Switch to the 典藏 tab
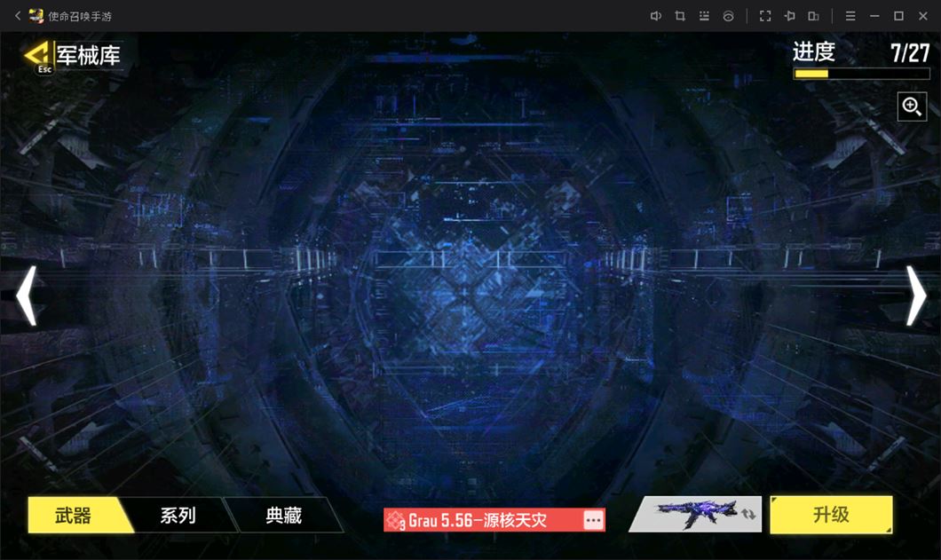941x560 pixels. tap(284, 515)
